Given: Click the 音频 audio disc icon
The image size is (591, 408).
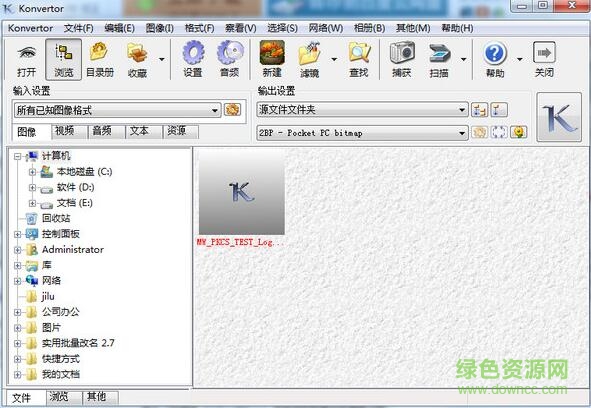Looking at the screenshot, I should [x=230, y=53].
